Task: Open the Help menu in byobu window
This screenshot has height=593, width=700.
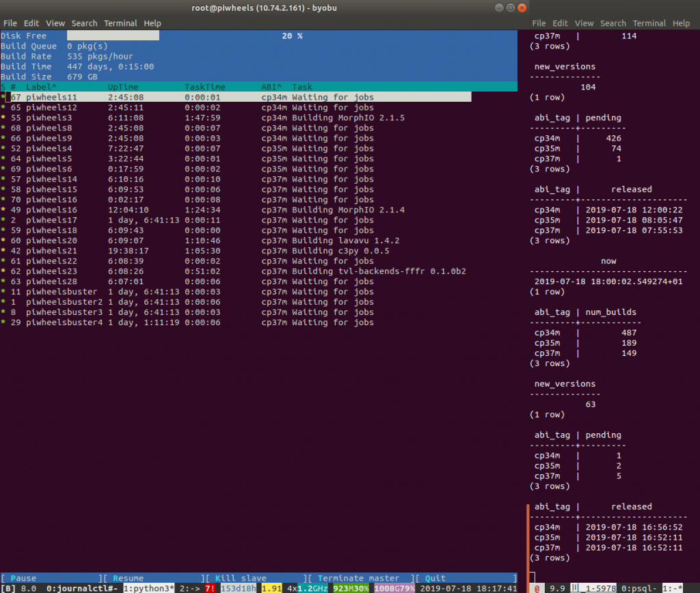Action: (x=152, y=23)
